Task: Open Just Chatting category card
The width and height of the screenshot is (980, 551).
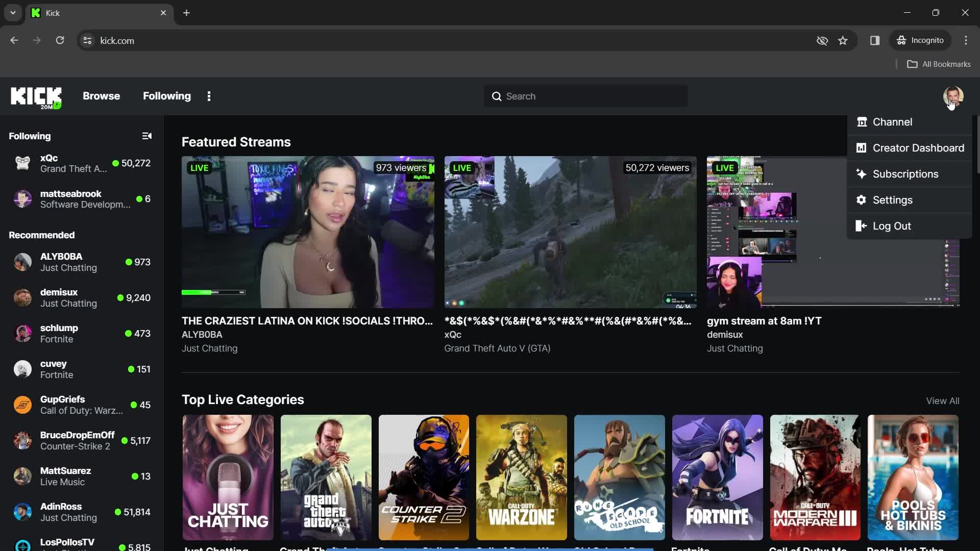Action: pyautogui.click(x=228, y=478)
